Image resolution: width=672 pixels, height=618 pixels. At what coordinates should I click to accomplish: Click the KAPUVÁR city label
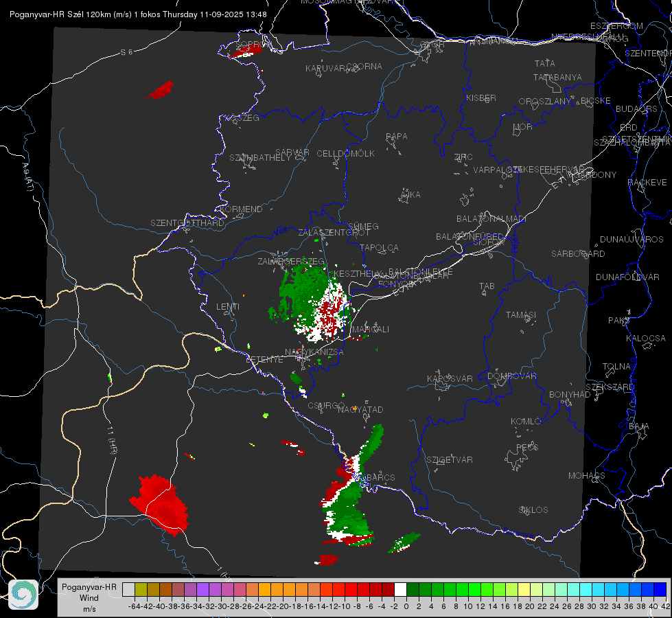(325, 69)
